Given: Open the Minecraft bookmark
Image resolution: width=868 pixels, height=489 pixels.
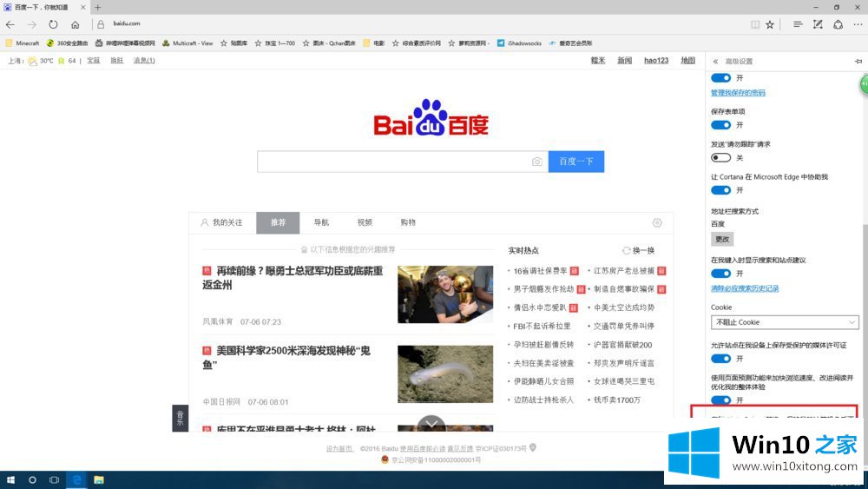Looking at the screenshot, I should pos(23,43).
